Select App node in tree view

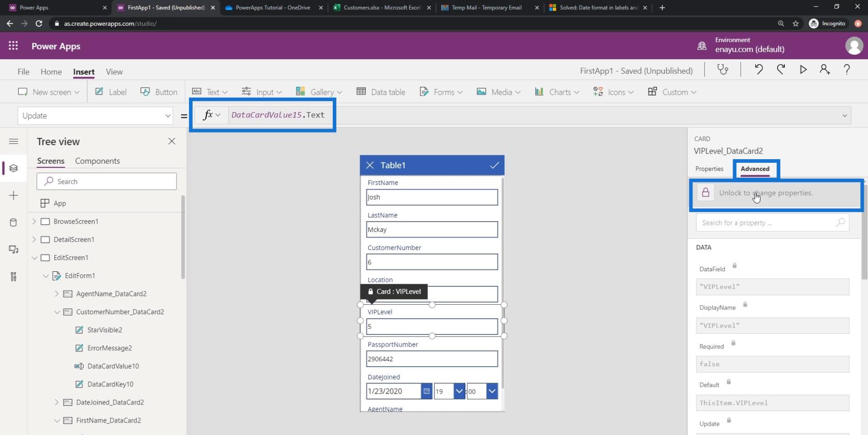click(x=60, y=203)
